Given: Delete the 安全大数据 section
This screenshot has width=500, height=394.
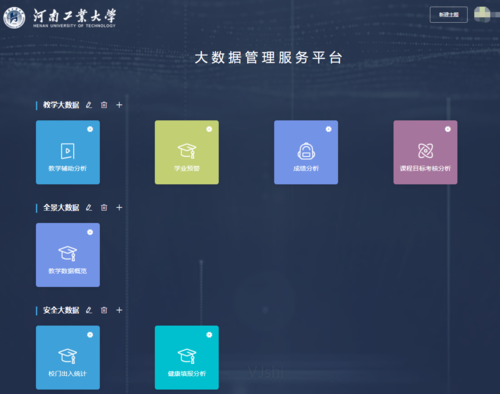Looking at the screenshot, I should tap(104, 310).
